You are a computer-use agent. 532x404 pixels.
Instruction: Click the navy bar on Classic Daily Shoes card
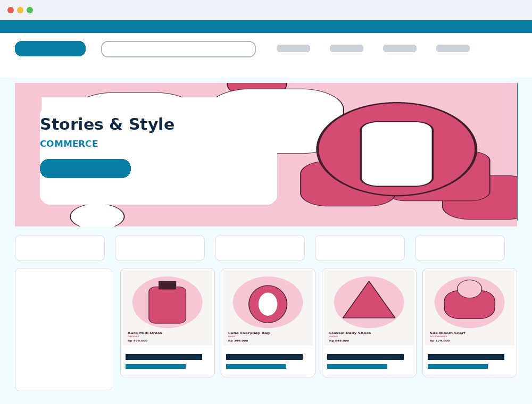(365, 357)
